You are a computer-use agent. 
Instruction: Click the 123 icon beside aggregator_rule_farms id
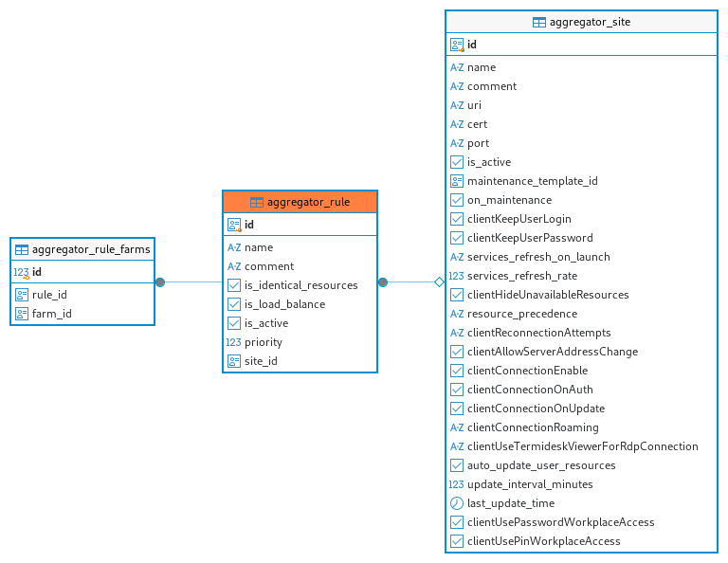click(22, 272)
